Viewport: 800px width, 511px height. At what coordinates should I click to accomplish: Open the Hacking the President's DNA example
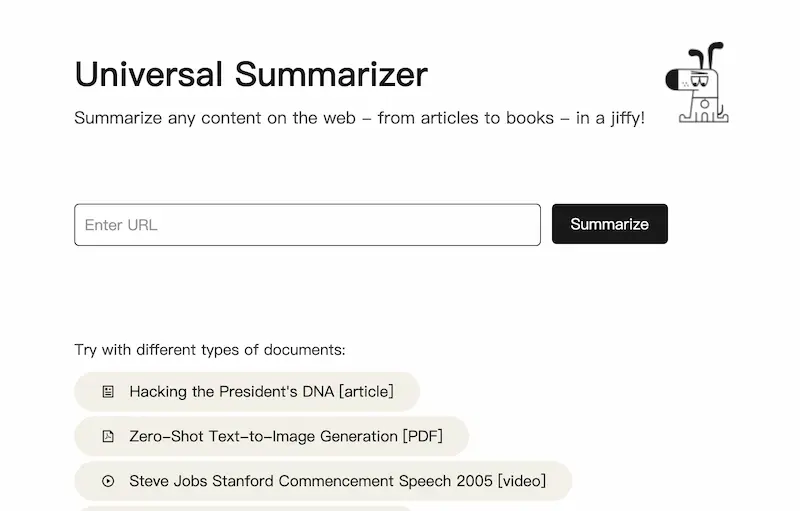(246, 392)
